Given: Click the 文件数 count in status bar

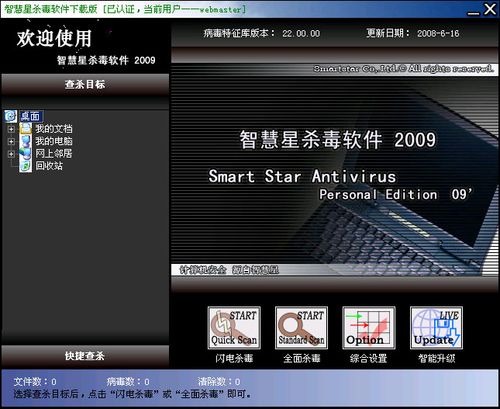Looking at the screenshot, I should tap(35, 382).
